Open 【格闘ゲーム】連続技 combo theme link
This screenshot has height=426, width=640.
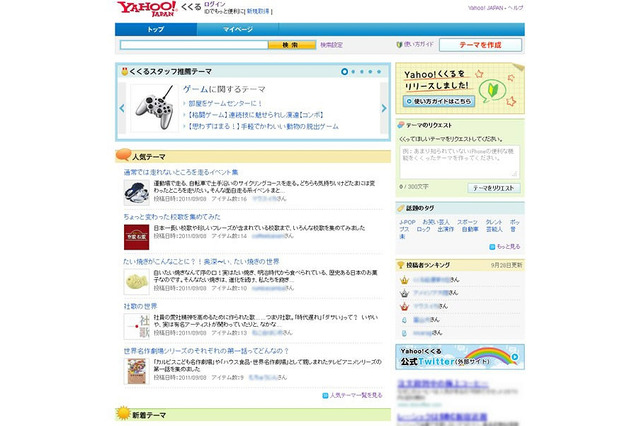coord(256,115)
